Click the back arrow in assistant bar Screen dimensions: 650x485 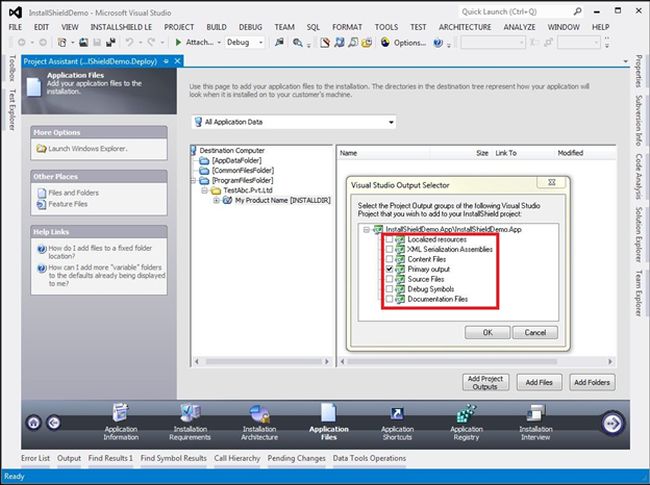click(x=53, y=423)
